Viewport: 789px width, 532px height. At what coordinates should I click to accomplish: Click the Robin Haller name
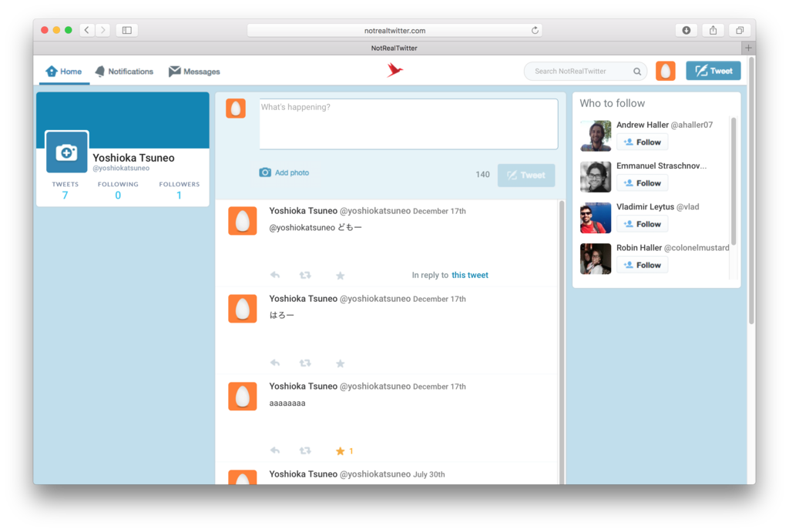639,247
